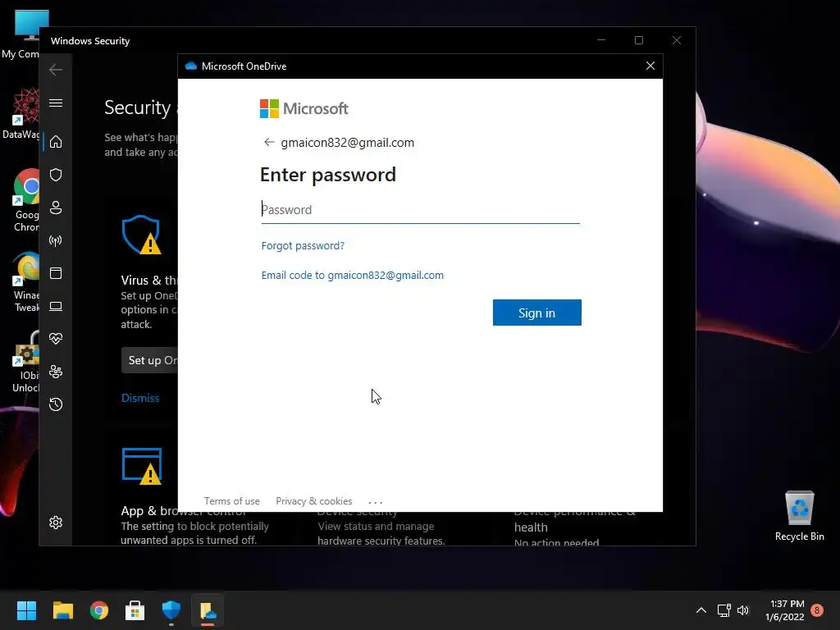The image size is (840, 630).
Task: Open Microsoft Store from taskbar
Action: (x=135, y=610)
